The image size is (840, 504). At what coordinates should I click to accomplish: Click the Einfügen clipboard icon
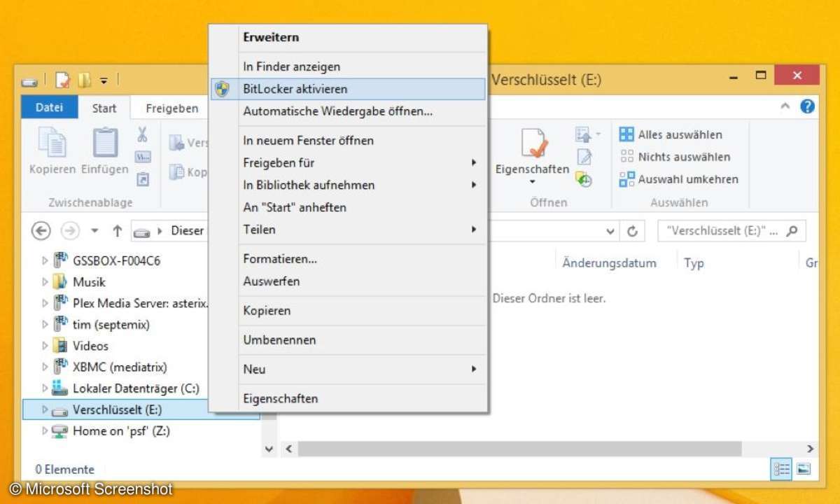(x=105, y=143)
